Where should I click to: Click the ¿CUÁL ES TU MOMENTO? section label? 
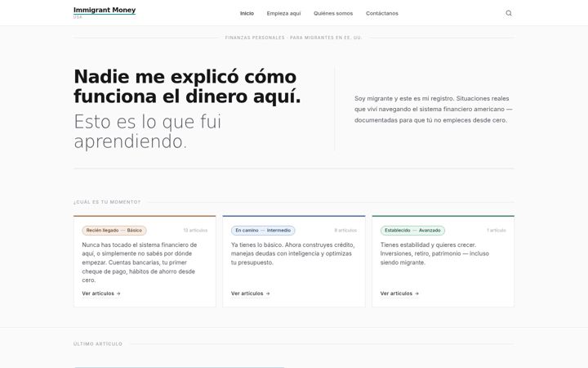[x=107, y=202]
